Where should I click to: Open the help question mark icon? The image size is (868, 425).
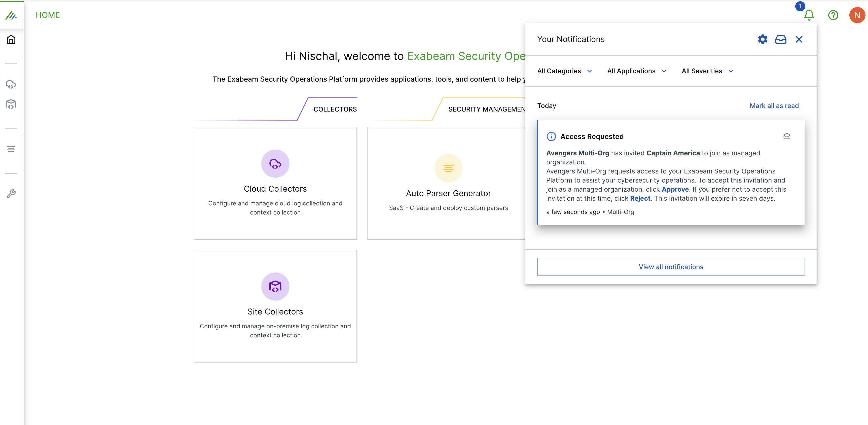[x=833, y=15]
